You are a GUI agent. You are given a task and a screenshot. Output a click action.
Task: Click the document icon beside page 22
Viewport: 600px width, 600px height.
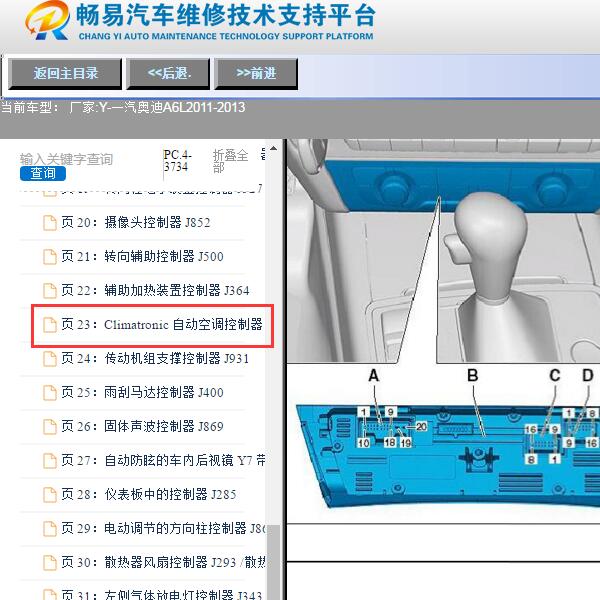[50, 291]
